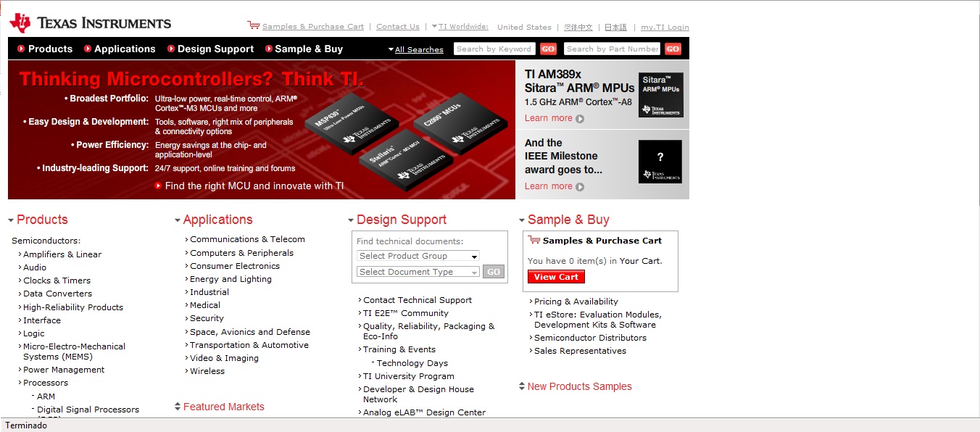Viewport: 980px width, 432px height.
Task: Collapse the Products section heading
Action: pyautogui.click(x=38, y=220)
